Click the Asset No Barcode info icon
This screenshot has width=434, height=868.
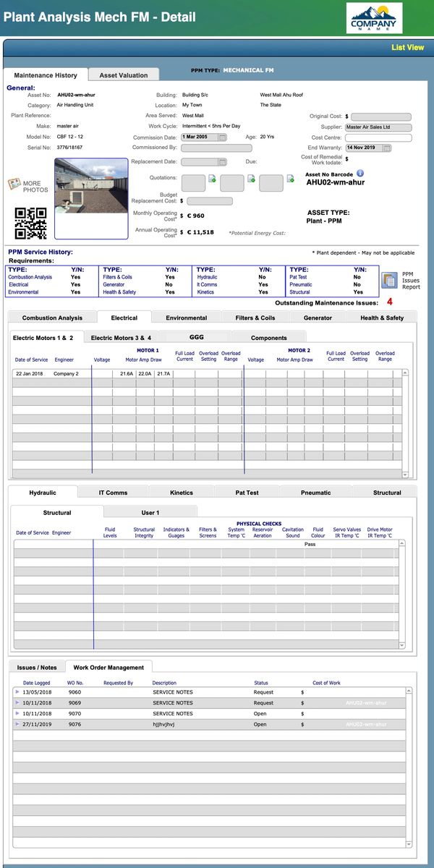(x=360, y=174)
